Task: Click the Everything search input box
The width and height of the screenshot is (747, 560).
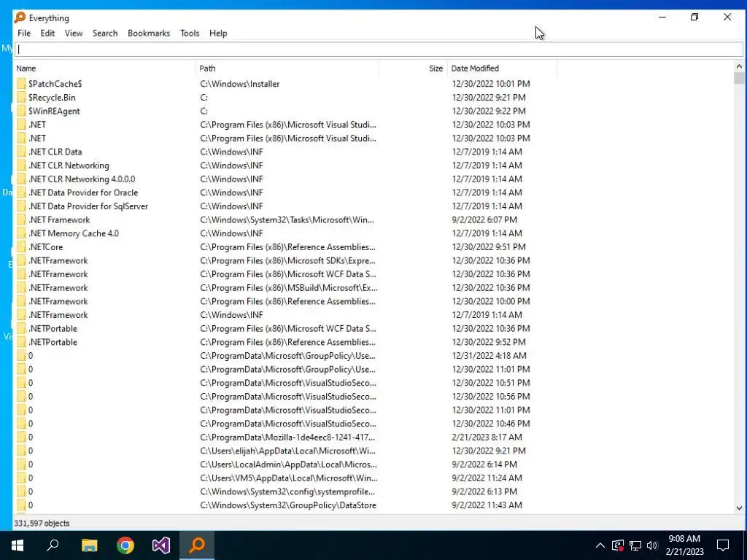Action: pyautogui.click(x=379, y=50)
